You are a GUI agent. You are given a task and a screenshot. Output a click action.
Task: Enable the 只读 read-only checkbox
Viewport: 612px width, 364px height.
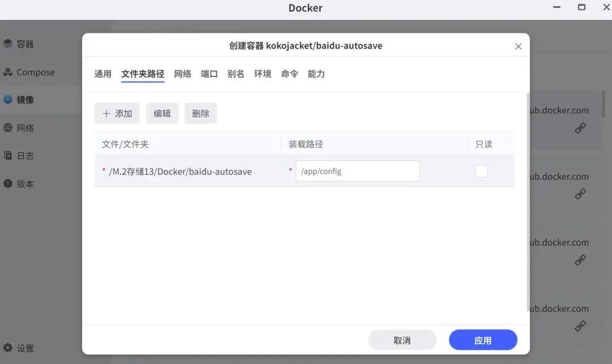481,171
